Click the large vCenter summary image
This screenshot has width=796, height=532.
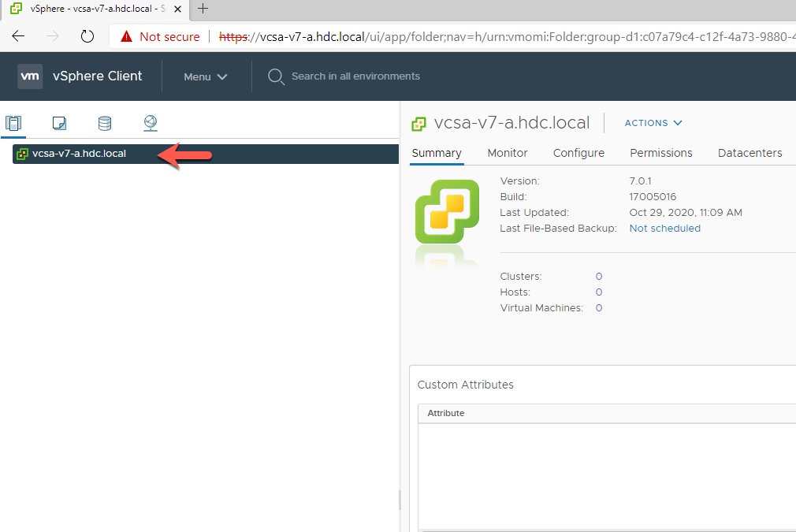447,212
